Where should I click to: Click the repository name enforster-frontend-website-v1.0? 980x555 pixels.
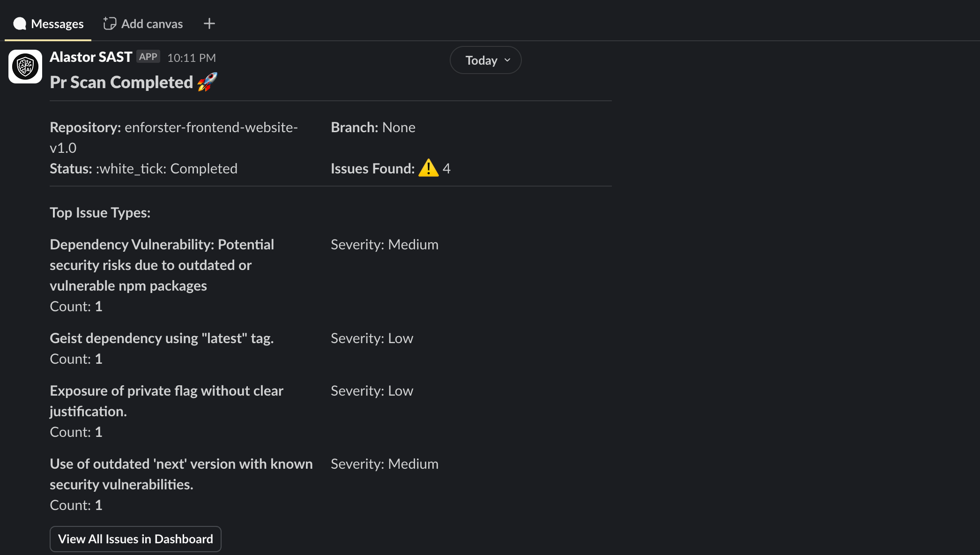[x=174, y=137]
